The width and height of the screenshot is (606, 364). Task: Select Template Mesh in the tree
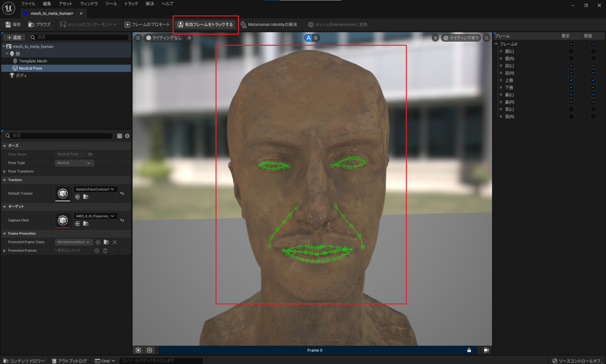[33, 61]
